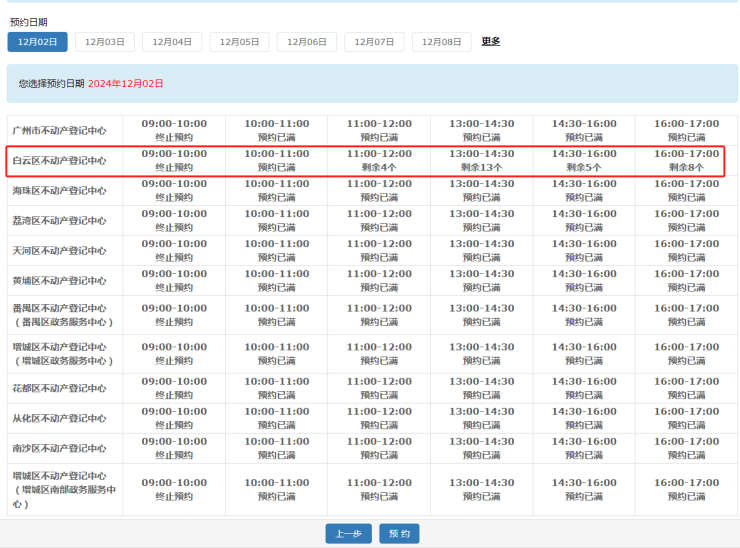Switch to the 12月07日 date

(x=374, y=42)
